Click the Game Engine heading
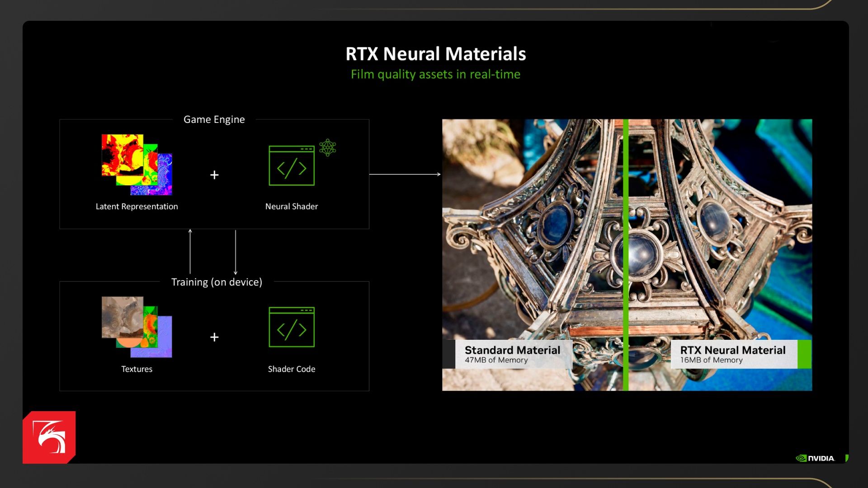 coord(214,119)
